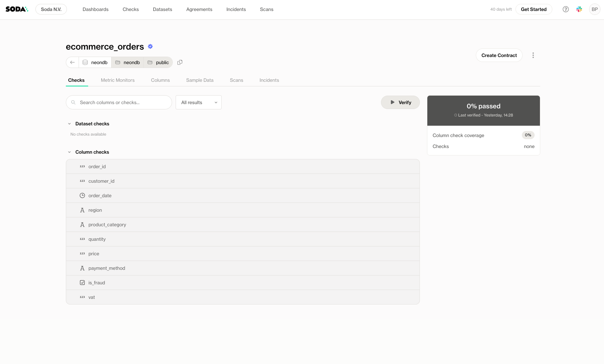Click the SODA logo
The height and width of the screenshot is (364, 604).
[17, 9]
